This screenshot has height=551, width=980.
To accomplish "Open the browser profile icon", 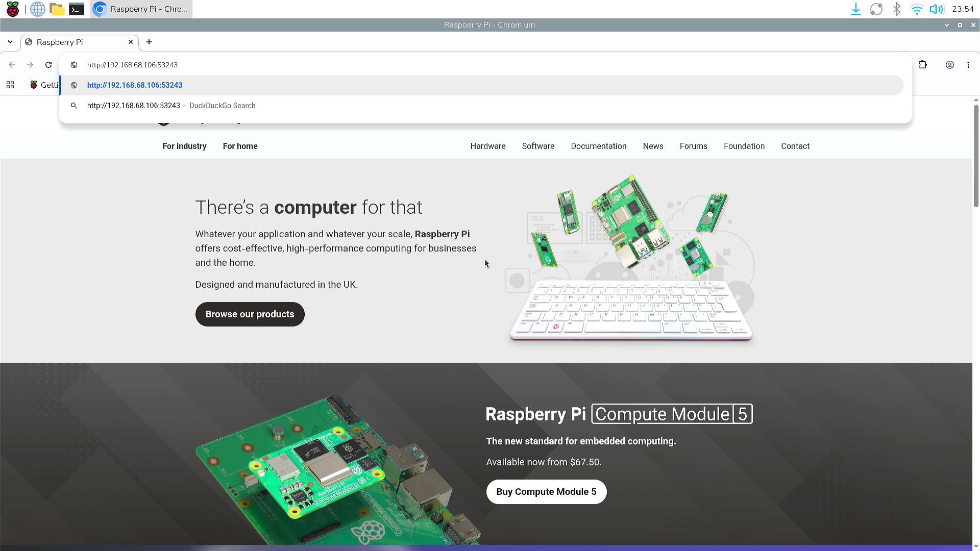I will click(950, 65).
